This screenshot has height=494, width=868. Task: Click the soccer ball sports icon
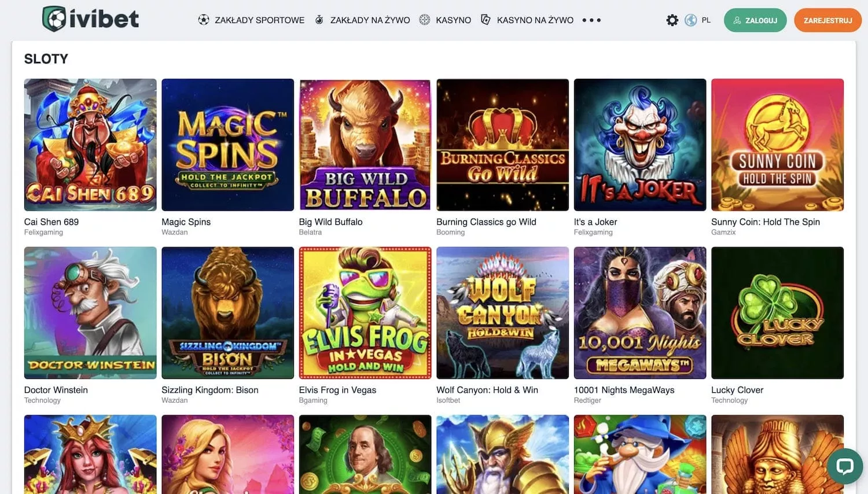tap(204, 20)
